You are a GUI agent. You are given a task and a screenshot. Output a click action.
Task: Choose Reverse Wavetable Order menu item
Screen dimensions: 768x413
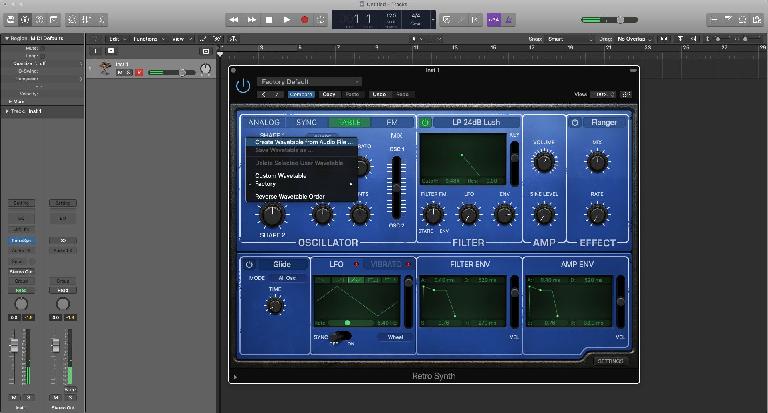click(301, 196)
